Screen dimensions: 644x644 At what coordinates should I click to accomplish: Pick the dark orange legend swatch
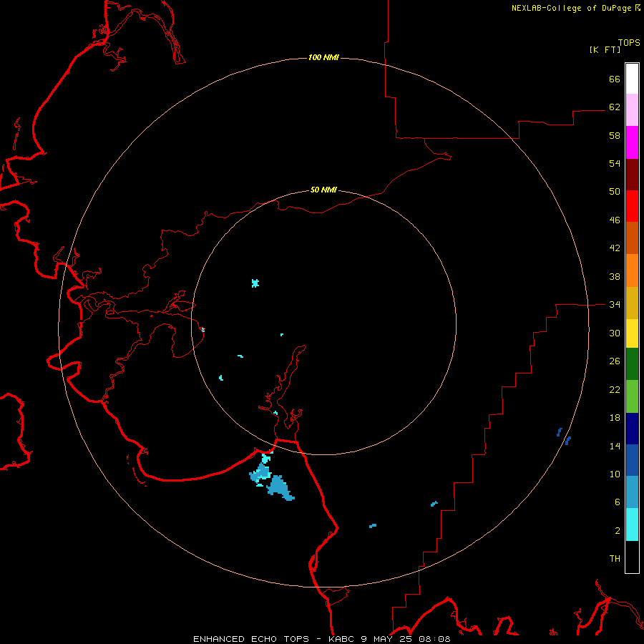632,238
